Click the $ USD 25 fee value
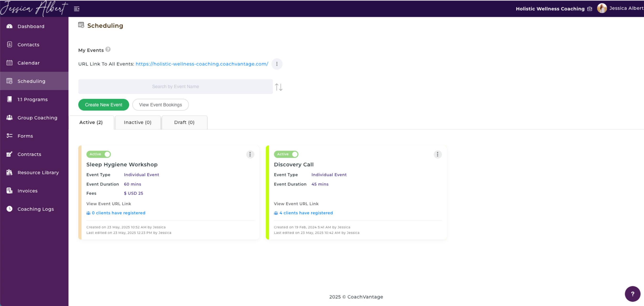Viewport: 644px width, 306px height. point(133,193)
